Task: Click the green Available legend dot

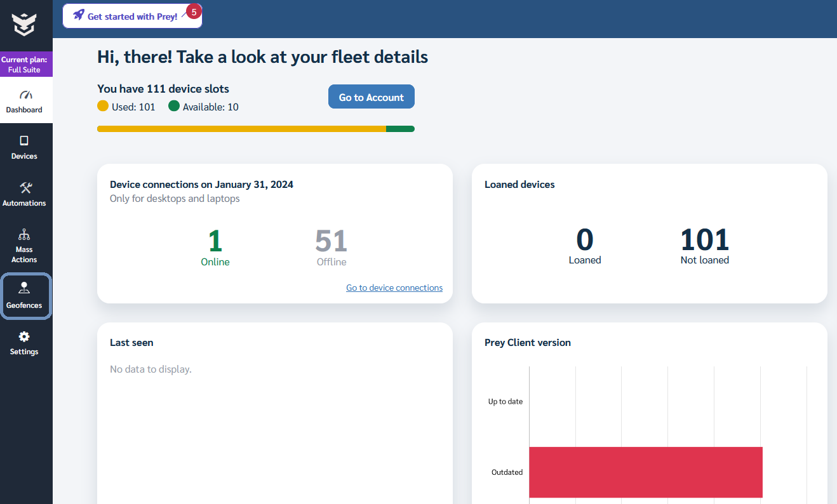Action: pos(174,106)
